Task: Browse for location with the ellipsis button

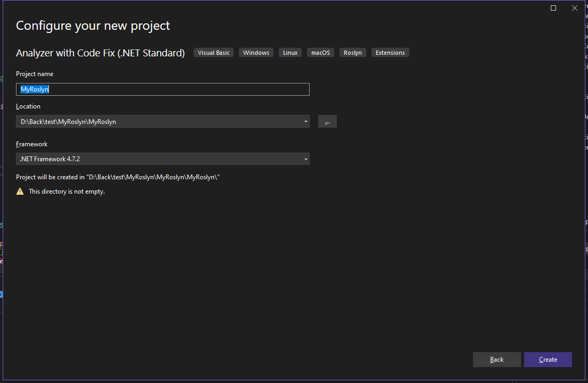Action: [327, 121]
